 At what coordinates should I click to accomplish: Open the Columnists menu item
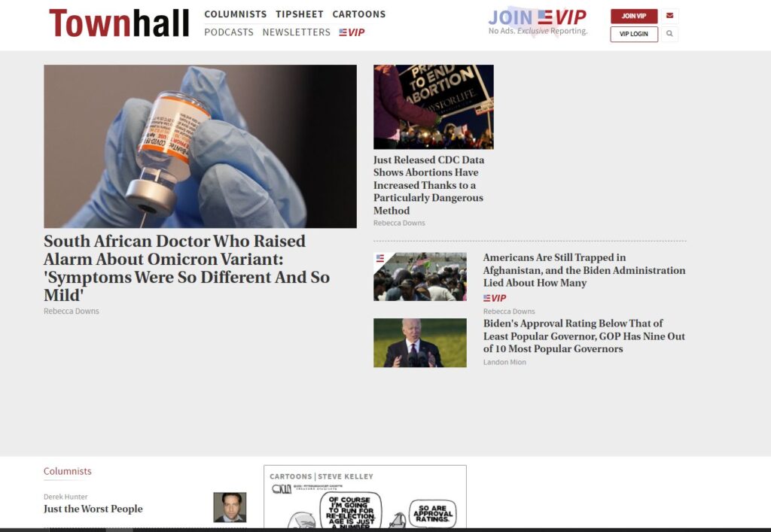236,14
